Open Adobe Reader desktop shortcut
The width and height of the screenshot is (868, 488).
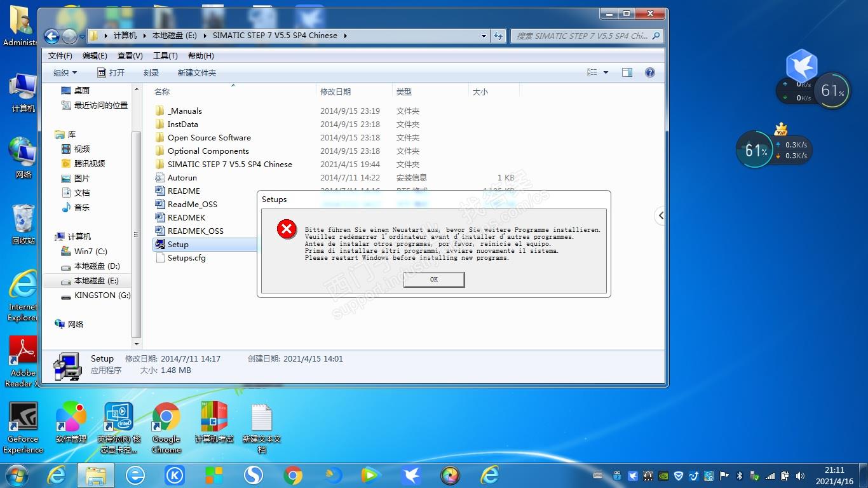pos(23,361)
